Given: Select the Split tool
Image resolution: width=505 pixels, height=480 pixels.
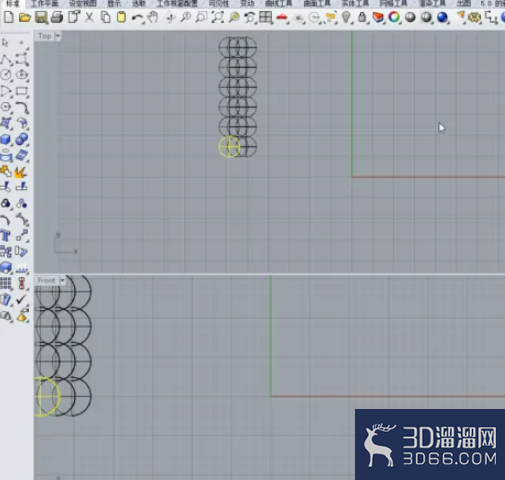Looking at the screenshot, I should point(22,187).
